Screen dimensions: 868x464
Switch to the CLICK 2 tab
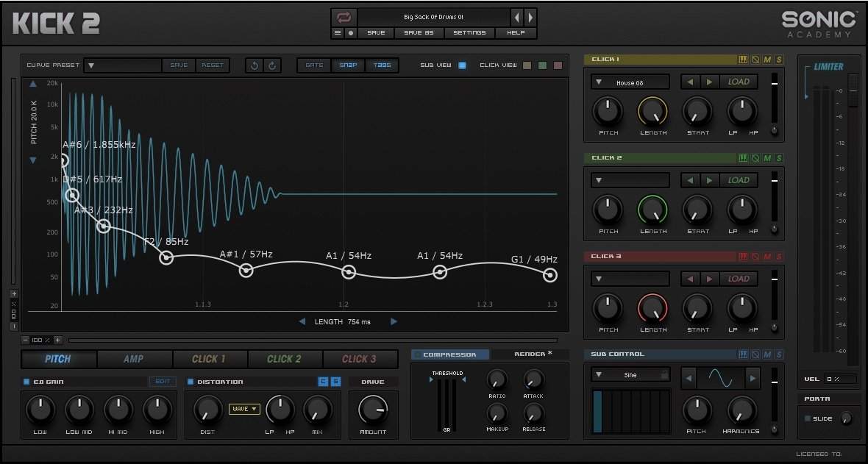coord(285,359)
